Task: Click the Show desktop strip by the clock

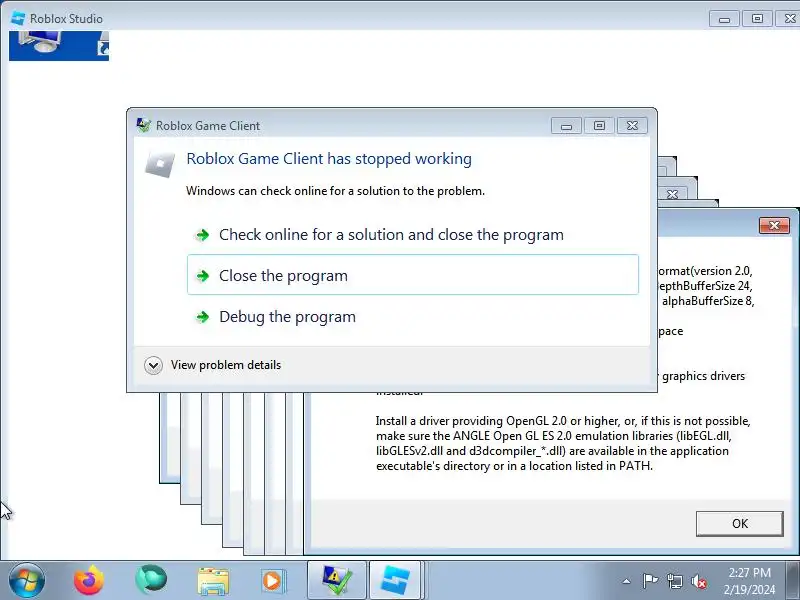Action: pos(794,580)
